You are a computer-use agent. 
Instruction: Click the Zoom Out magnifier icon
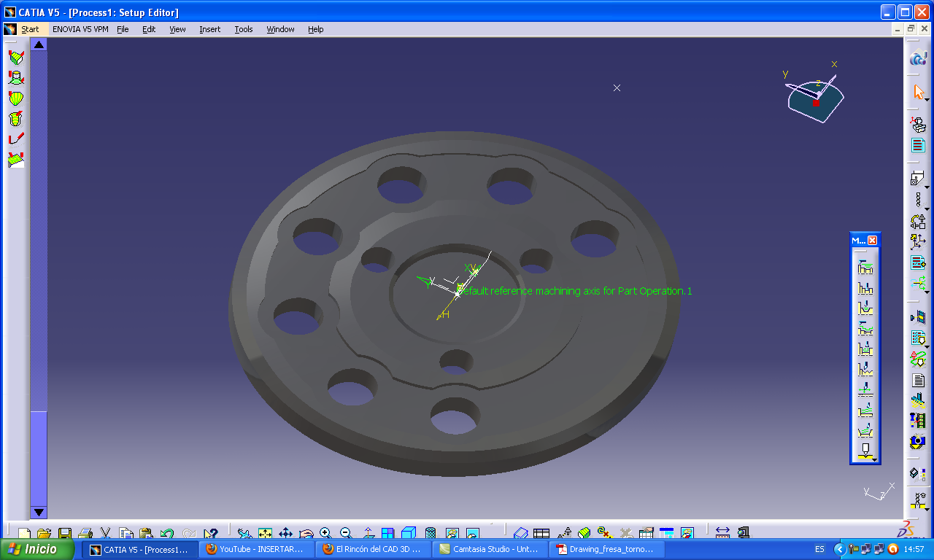pos(347,534)
